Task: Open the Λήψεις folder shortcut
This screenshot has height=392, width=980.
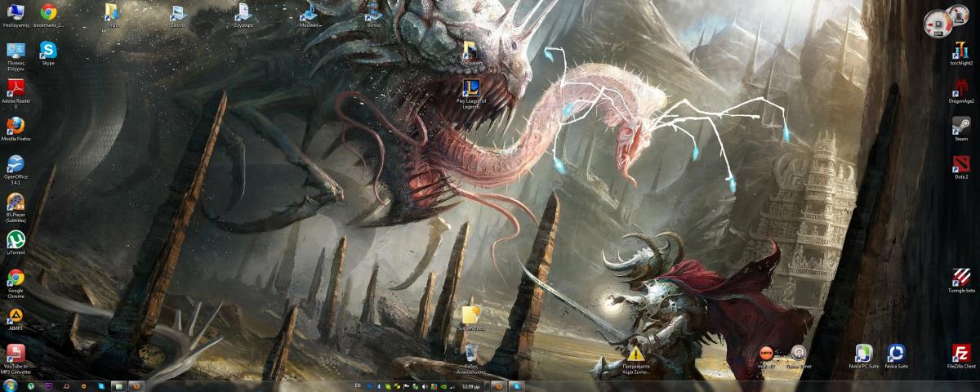Action: pyautogui.click(x=113, y=16)
